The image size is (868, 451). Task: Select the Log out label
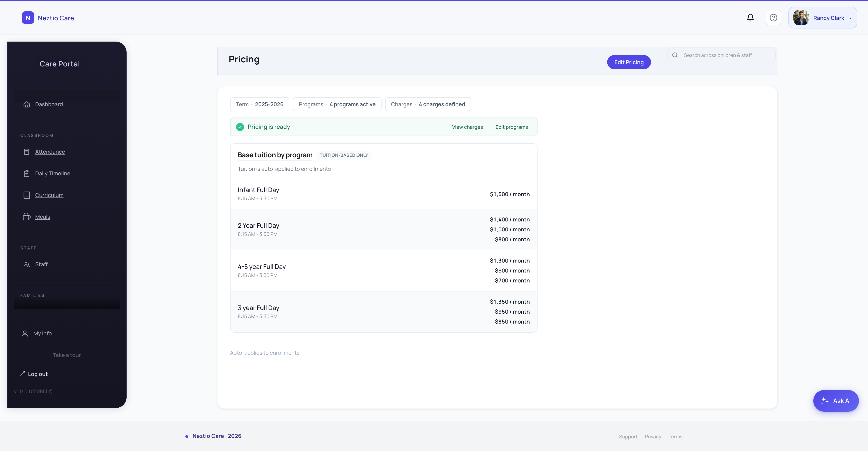pos(38,374)
